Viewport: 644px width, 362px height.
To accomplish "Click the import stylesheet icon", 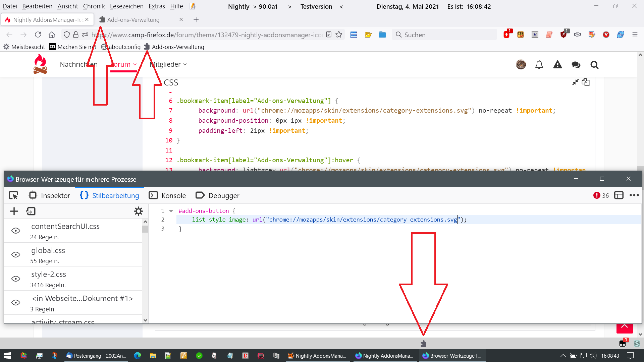I will 31,211.
